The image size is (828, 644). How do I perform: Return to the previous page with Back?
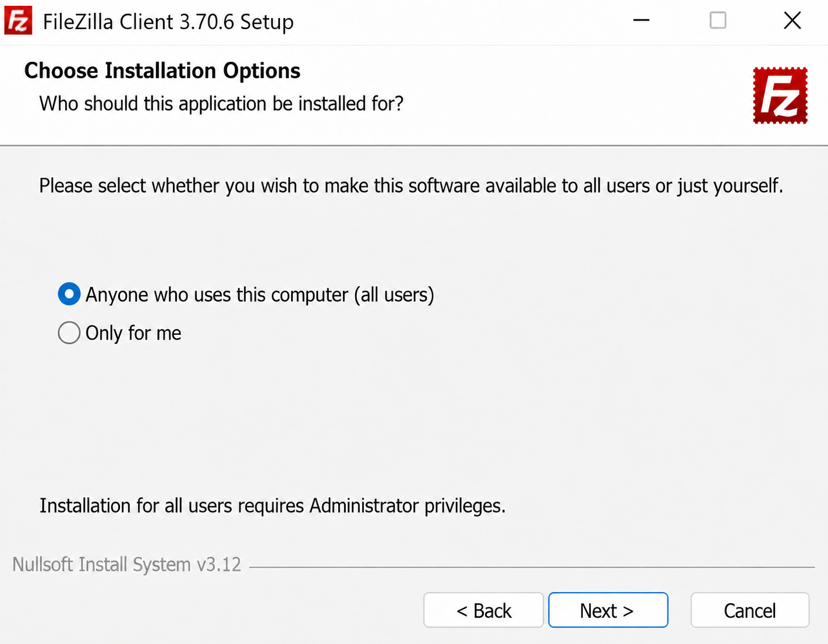click(483, 610)
